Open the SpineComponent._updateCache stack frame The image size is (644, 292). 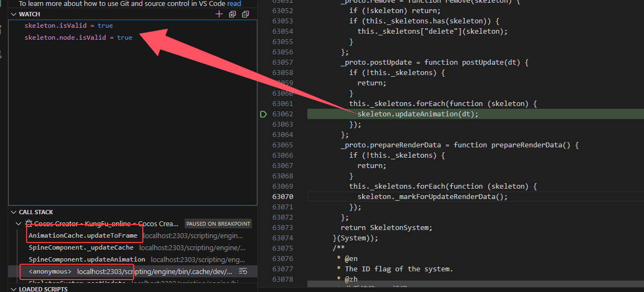(132, 247)
